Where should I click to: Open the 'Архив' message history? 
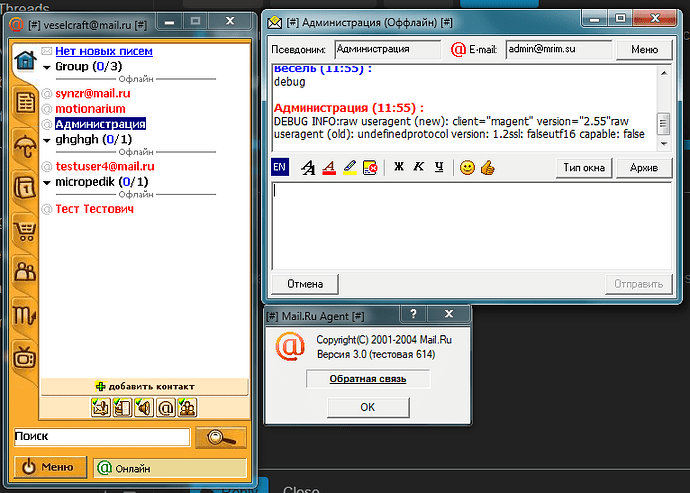tap(644, 168)
